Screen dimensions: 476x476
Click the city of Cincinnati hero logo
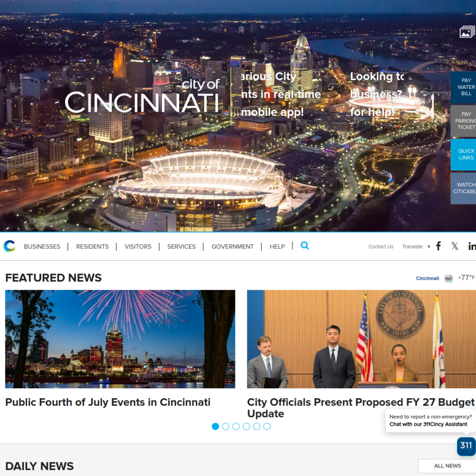pyautogui.click(x=142, y=96)
